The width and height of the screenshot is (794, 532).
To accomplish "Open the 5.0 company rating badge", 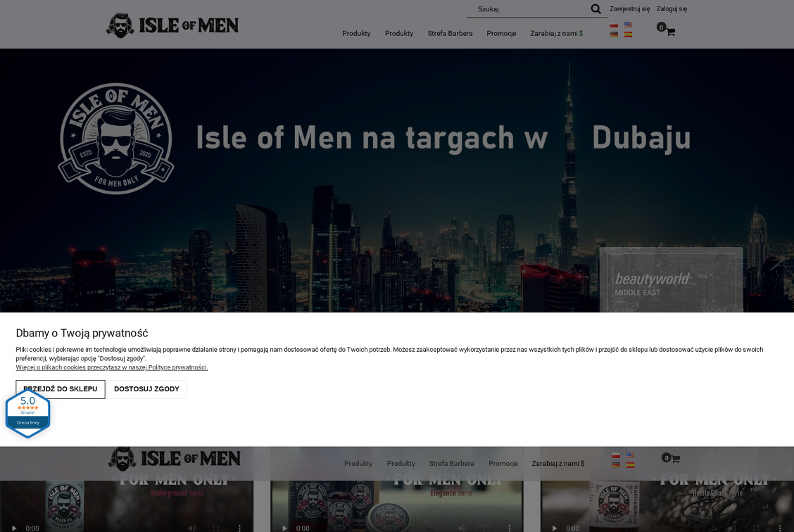I will click(28, 414).
